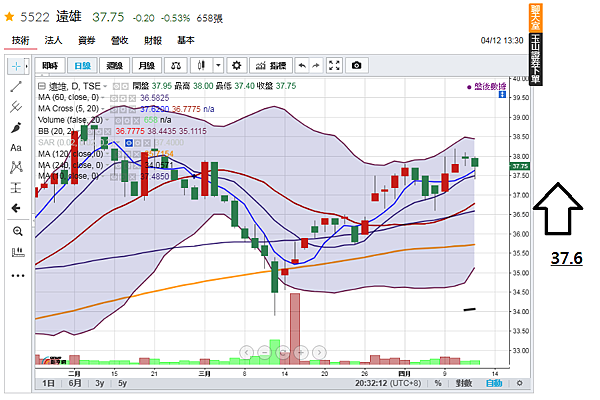Toggle 對數 logarithmic scale
Viewport: 600px width, 400px height.
pos(464,383)
